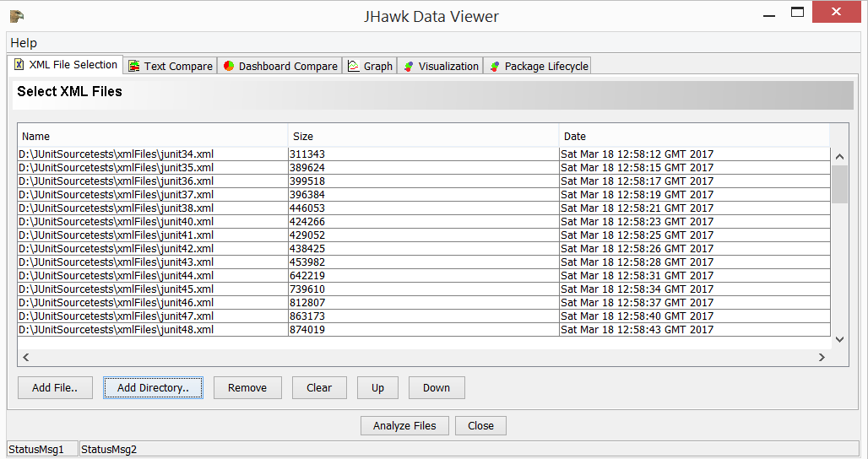Select the junit37.xml file row

pyautogui.click(x=424, y=195)
